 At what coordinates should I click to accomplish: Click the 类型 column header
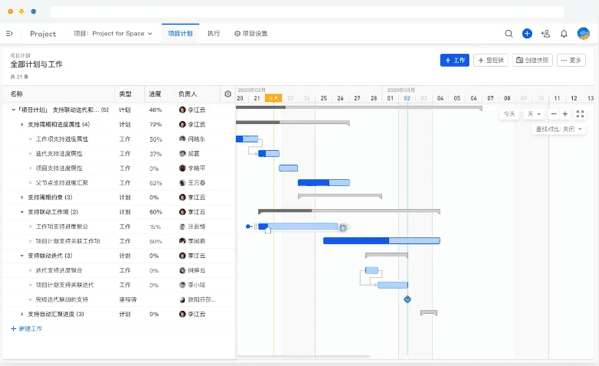[x=125, y=94]
